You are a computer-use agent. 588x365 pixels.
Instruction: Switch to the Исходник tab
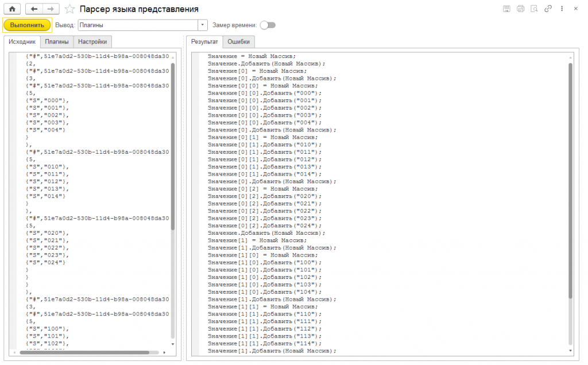click(x=22, y=41)
